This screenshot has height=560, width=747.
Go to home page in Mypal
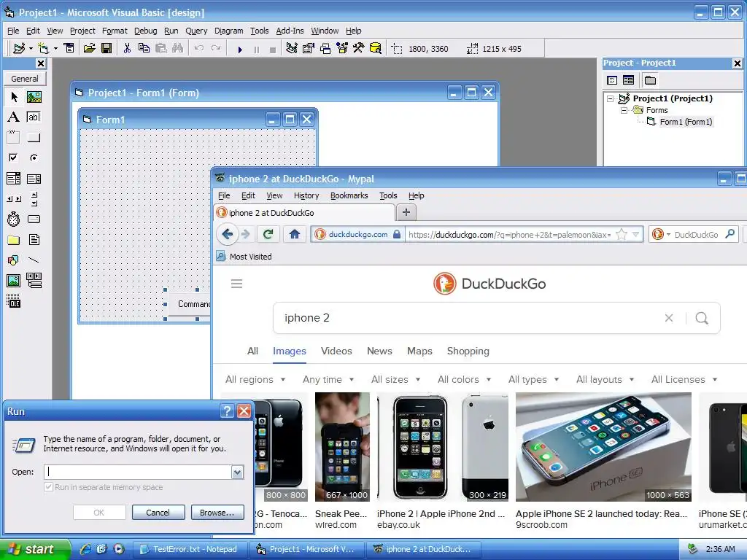click(295, 234)
